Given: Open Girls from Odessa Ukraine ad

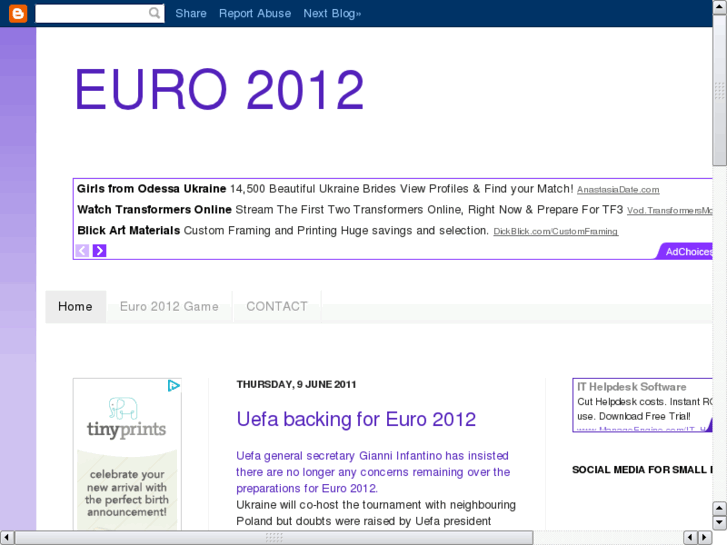Looking at the screenshot, I should tap(152, 189).
